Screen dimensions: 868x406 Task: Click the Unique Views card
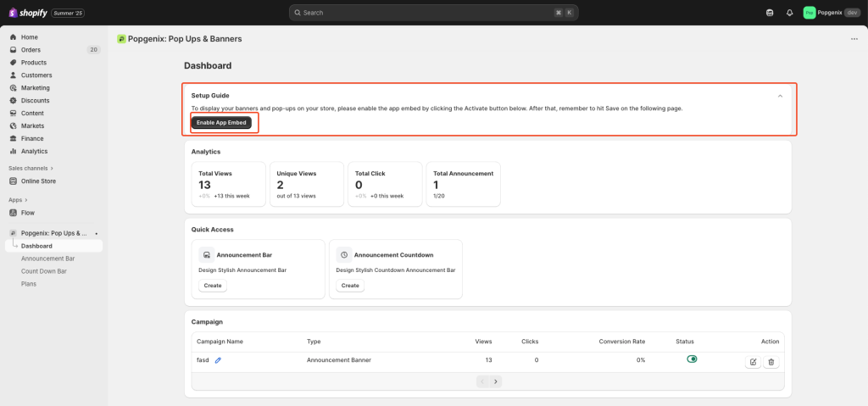pos(307,185)
